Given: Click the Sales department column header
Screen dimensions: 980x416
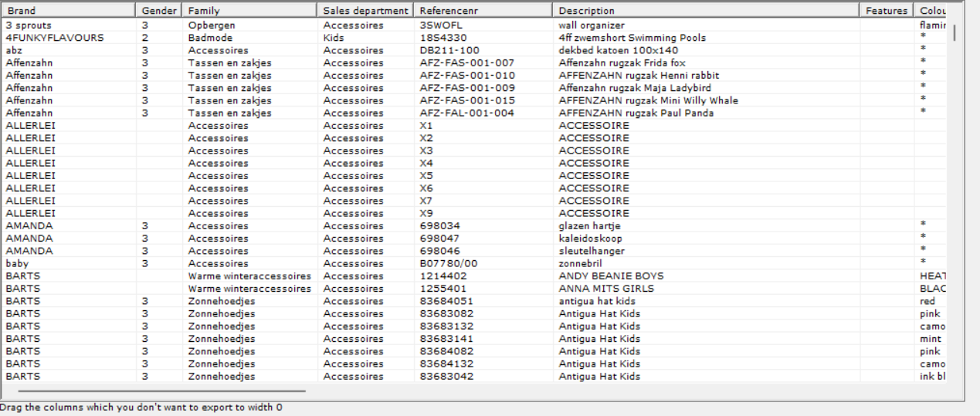Looking at the screenshot, I should tap(365, 11).
